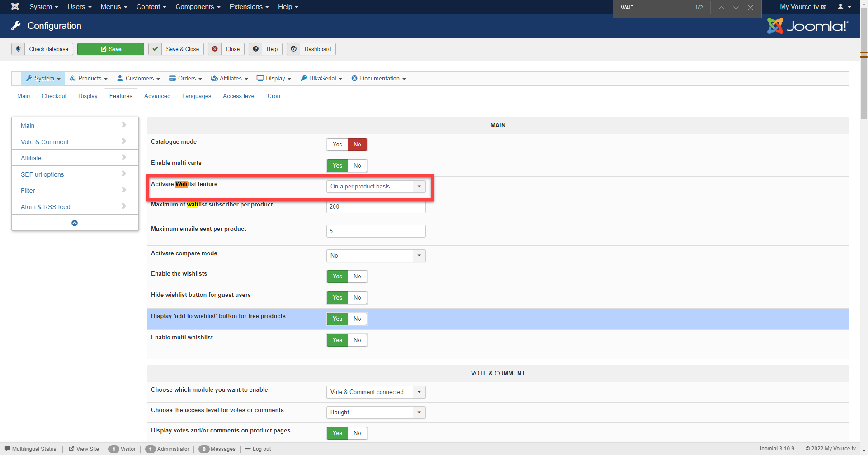Click the page vertical scrollbar thumb

pos(864,63)
